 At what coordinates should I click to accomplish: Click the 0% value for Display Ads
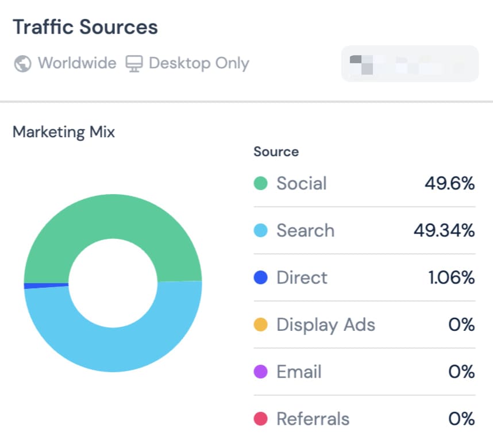click(x=461, y=325)
